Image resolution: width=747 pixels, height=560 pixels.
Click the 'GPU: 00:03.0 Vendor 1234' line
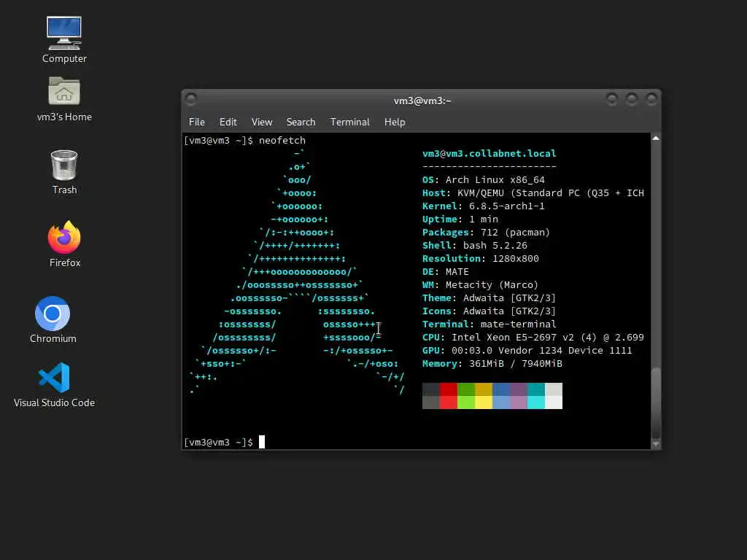527,351
